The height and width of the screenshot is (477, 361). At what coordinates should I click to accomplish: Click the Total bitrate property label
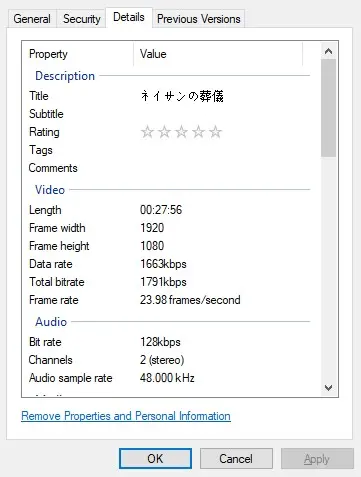(57, 282)
